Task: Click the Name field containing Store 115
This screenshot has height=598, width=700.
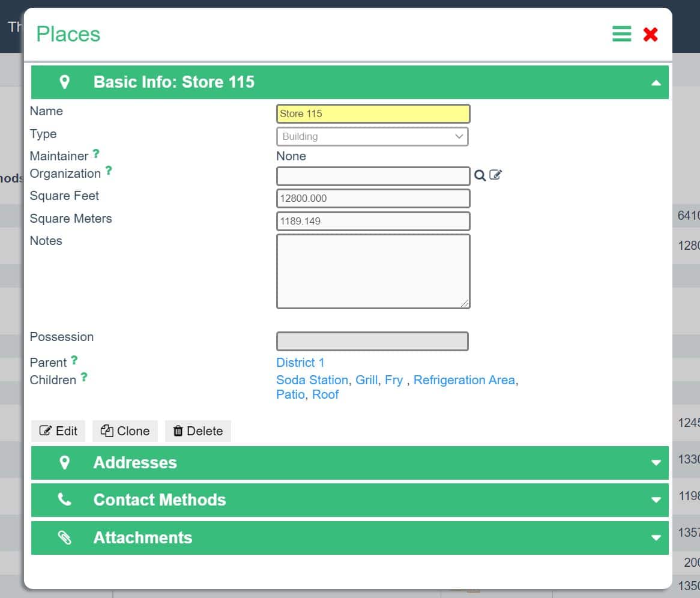Action: [373, 114]
